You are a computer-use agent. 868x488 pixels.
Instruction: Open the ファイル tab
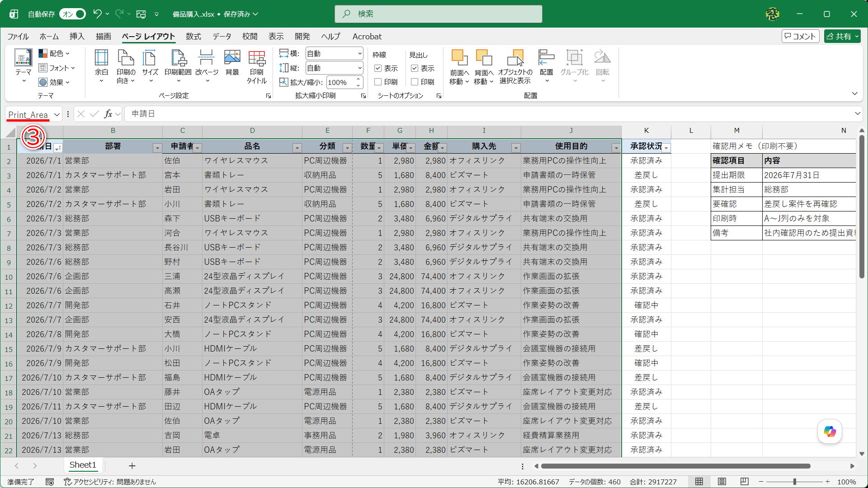click(18, 37)
